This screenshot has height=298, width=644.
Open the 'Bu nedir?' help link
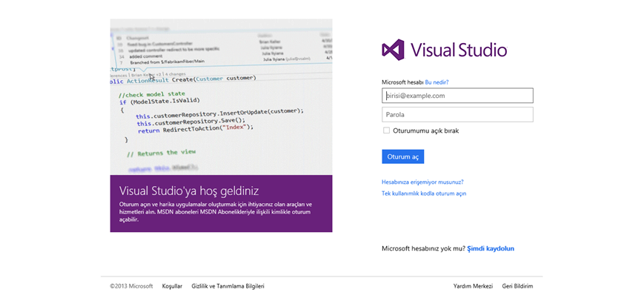(436, 82)
